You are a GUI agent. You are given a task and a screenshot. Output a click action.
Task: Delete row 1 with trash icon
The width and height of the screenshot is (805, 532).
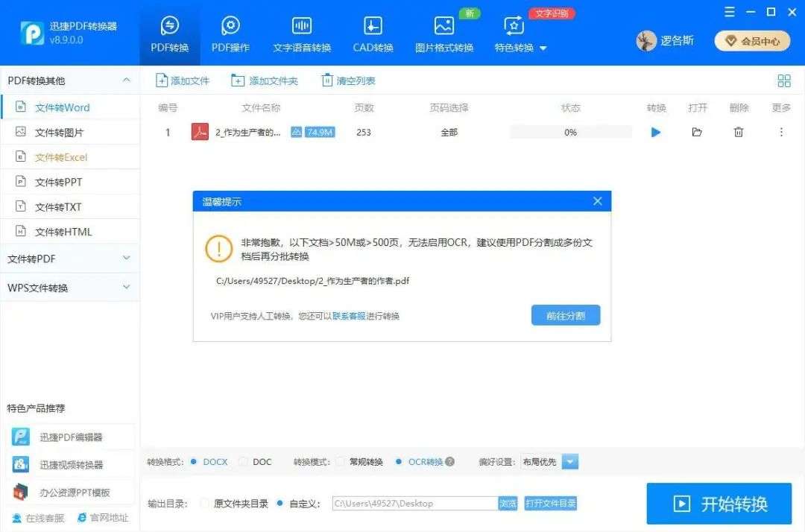pyautogui.click(x=738, y=133)
